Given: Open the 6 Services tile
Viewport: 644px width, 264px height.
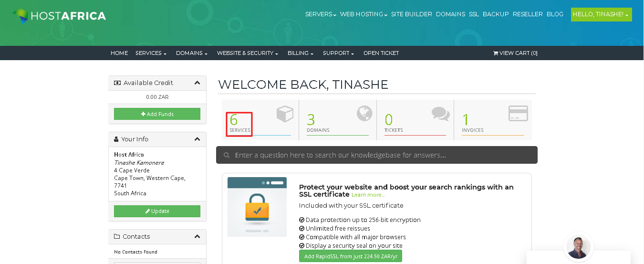Looking at the screenshot, I should tap(260, 120).
